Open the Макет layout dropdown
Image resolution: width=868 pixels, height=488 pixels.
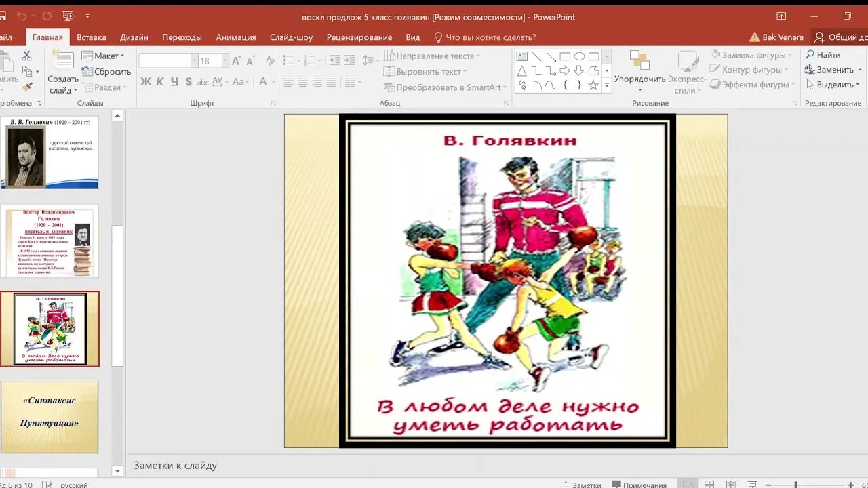[x=103, y=56]
